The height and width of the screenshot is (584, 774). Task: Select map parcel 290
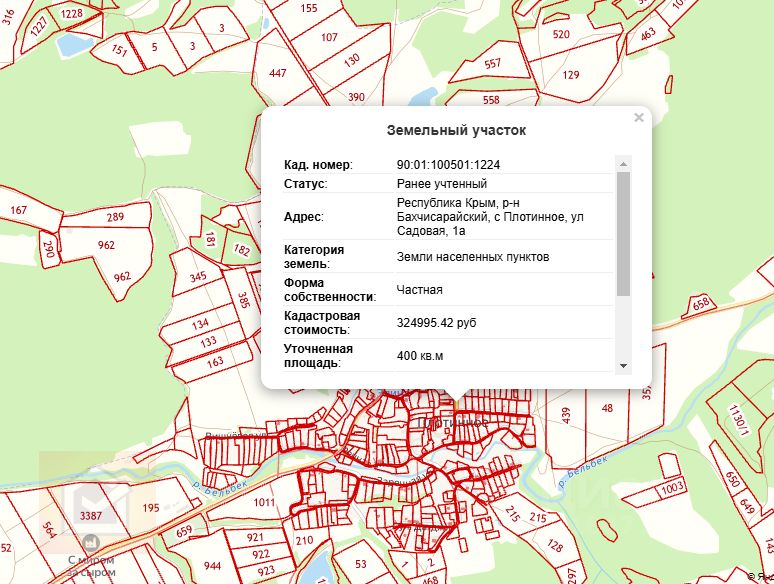[x=49, y=249]
